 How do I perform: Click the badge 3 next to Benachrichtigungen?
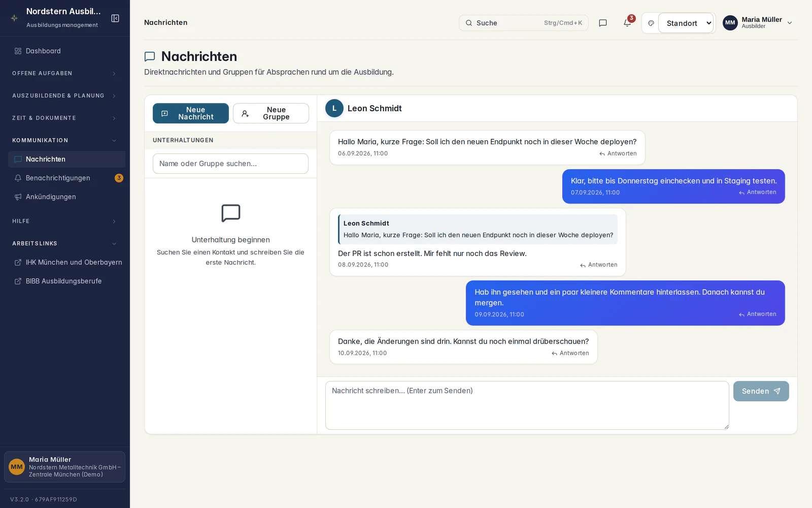point(119,178)
